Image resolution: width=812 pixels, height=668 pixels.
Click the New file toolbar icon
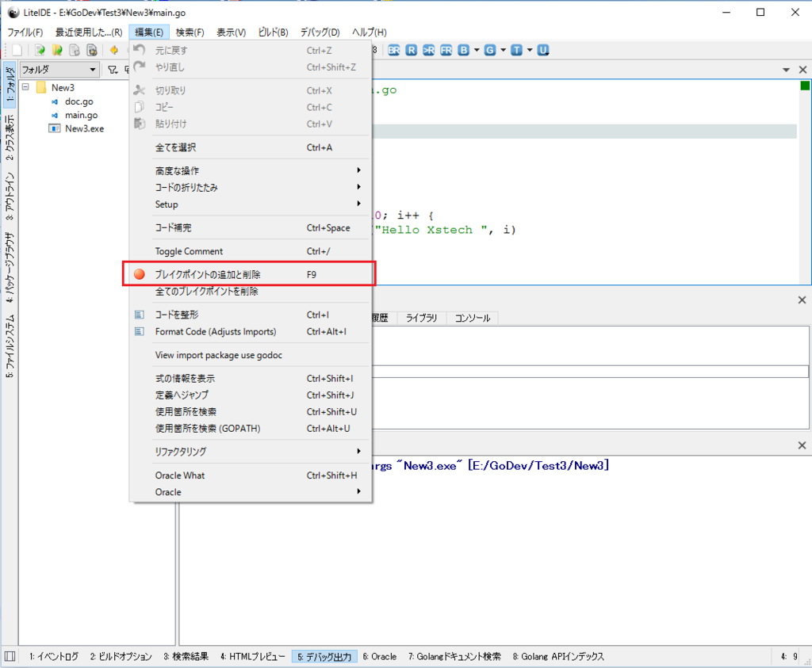[17, 50]
